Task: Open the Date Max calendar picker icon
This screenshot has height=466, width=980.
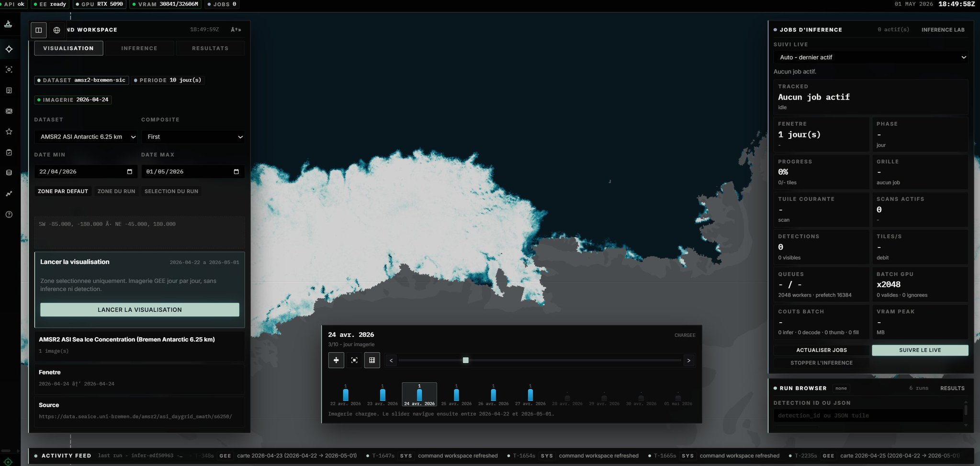Action: coord(236,171)
